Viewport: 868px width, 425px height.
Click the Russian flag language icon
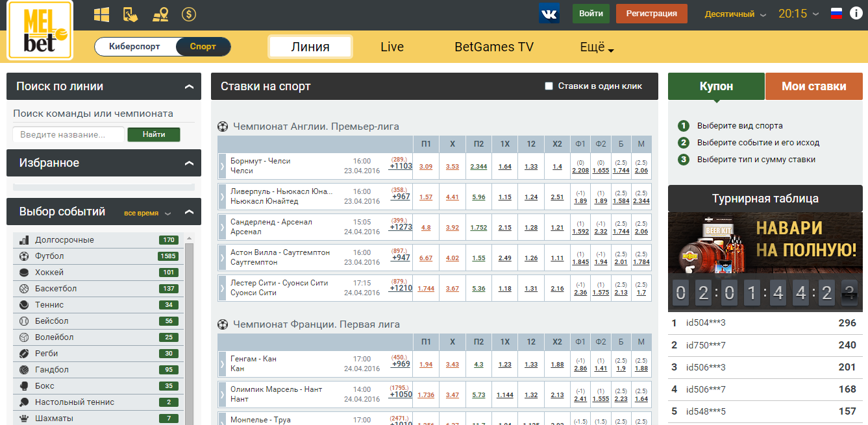(x=837, y=14)
